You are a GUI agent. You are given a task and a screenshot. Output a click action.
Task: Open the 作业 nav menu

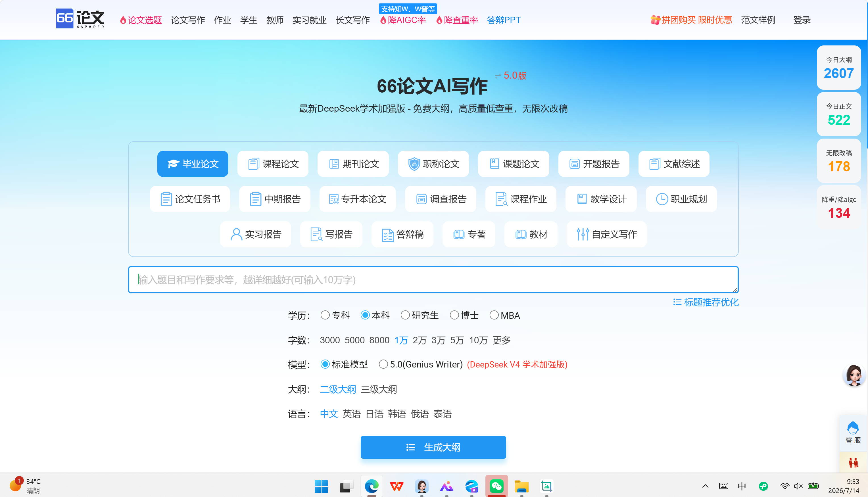(223, 20)
